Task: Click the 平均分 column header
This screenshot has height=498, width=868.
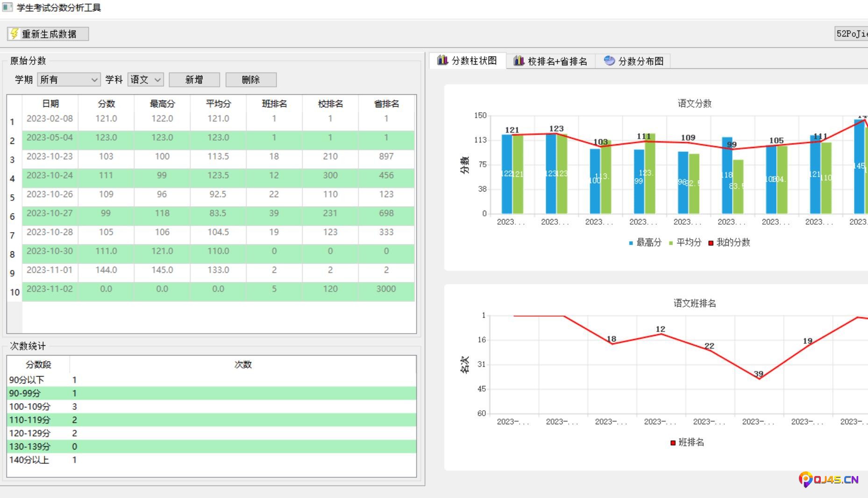Action: [218, 104]
